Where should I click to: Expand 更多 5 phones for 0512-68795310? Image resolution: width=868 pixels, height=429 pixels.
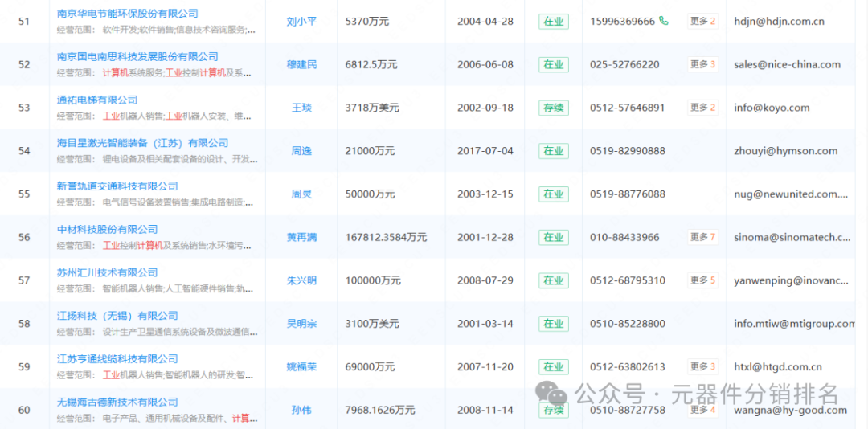(703, 280)
